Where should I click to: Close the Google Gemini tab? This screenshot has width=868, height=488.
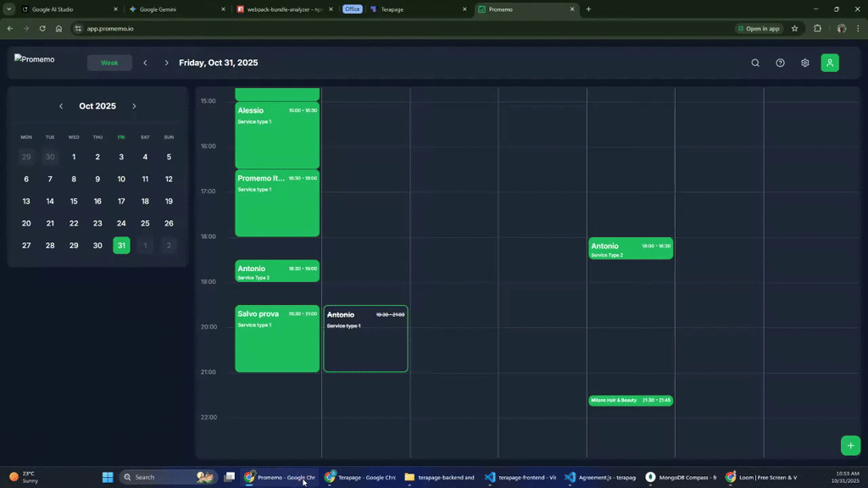(x=223, y=9)
